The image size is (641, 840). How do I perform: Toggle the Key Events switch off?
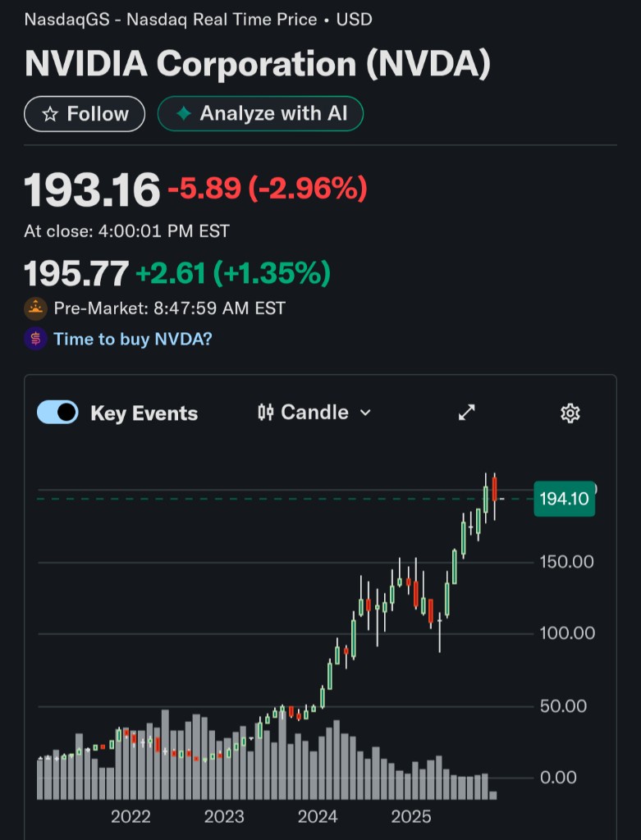(x=57, y=413)
